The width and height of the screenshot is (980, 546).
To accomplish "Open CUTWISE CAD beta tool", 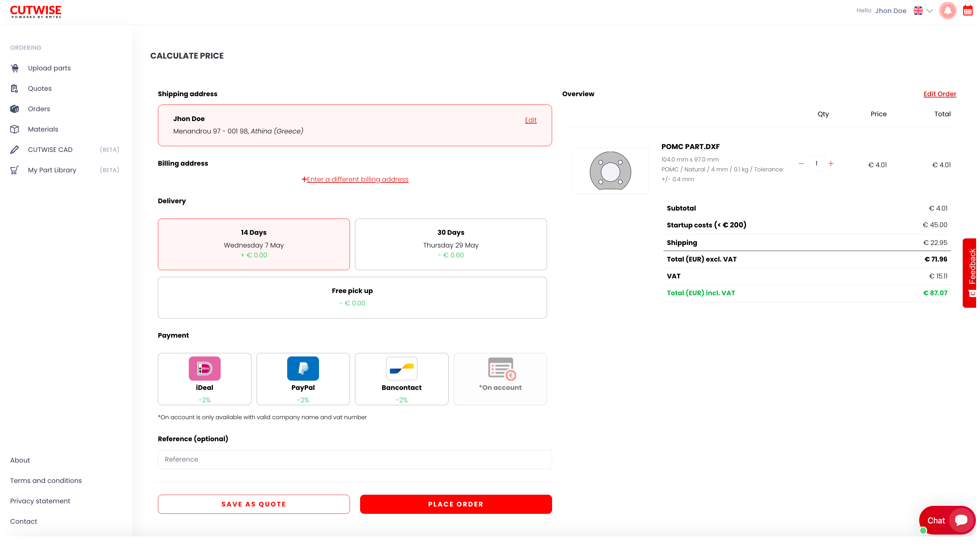I will coord(50,149).
